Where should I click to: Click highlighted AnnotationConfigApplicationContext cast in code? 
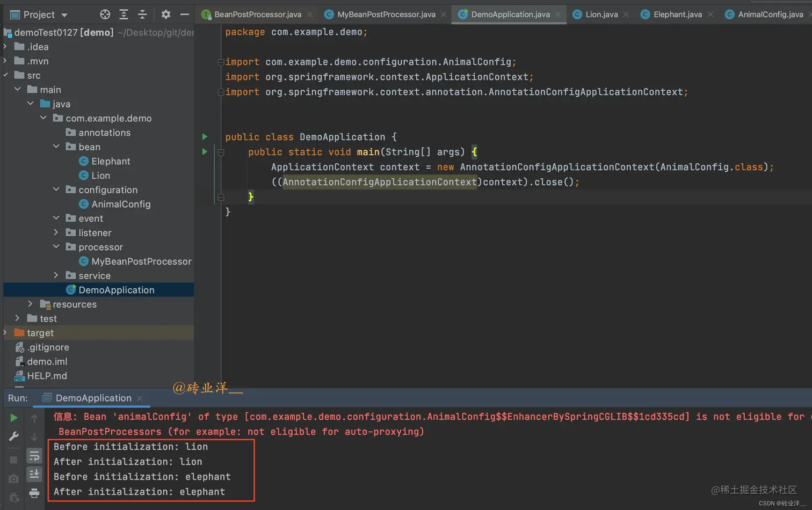380,182
